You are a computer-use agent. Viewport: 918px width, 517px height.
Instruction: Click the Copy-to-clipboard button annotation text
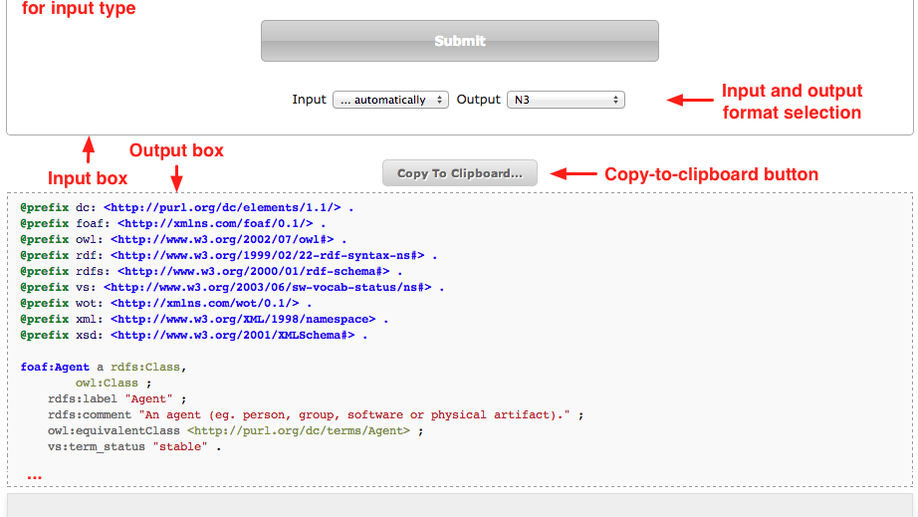pos(711,174)
